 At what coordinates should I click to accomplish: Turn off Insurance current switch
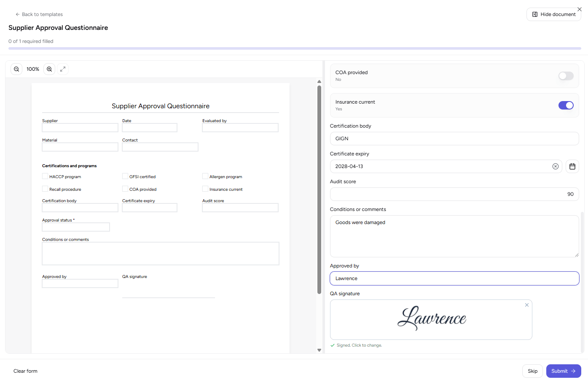[x=566, y=105]
